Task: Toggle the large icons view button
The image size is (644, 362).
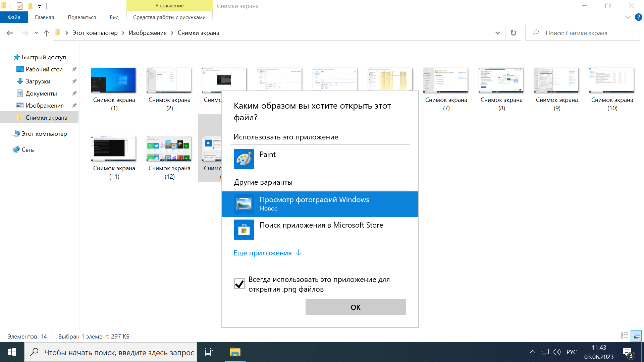Action: point(636,336)
